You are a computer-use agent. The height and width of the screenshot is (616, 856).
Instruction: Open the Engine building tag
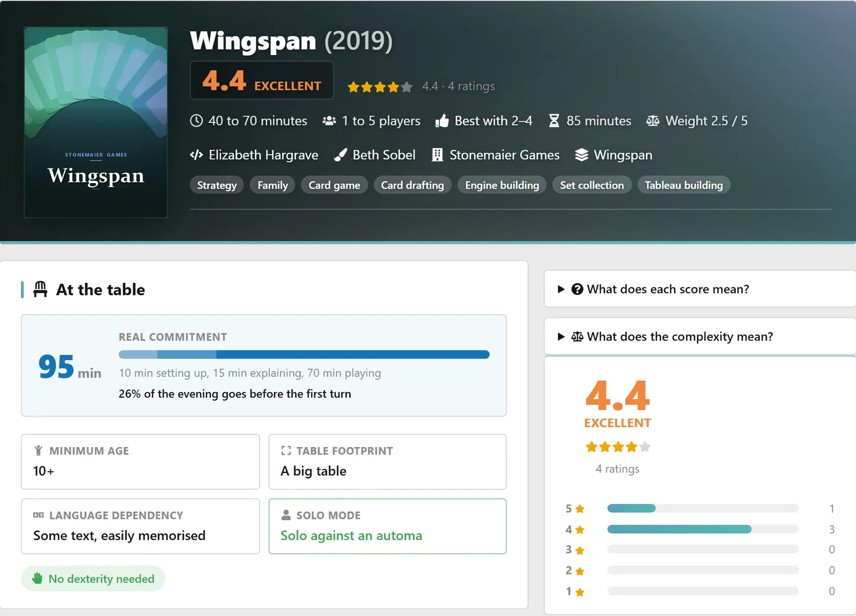coord(502,185)
